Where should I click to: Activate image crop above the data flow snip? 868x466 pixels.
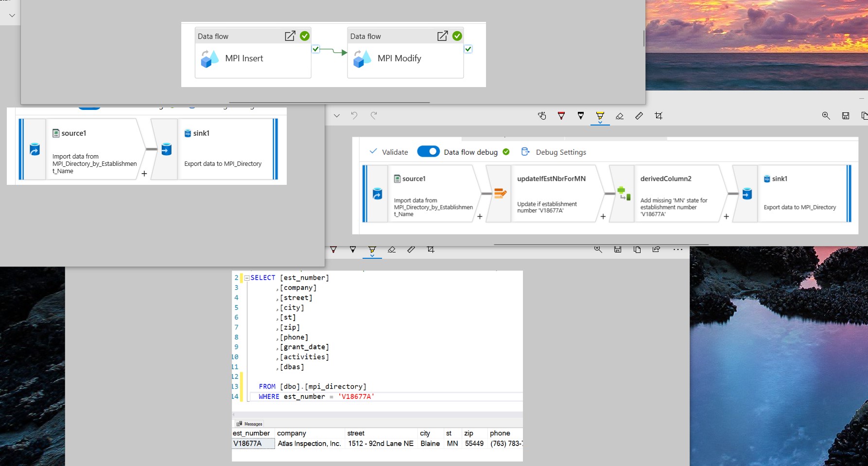coord(659,116)
